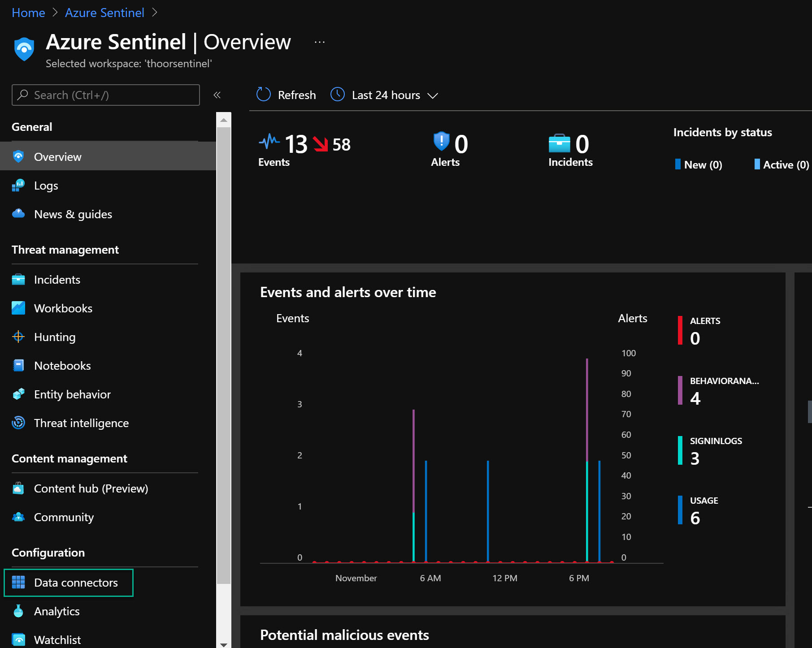The width and height of the screenshot is (812, 648).
Task: Navigate to Azure Sentinel breadcrumb link
Action: pos(104,13)
